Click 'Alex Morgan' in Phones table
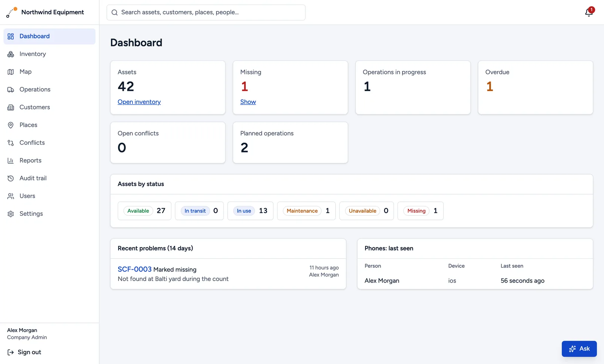This screenshot has width=604, height=364. (382, 281)
